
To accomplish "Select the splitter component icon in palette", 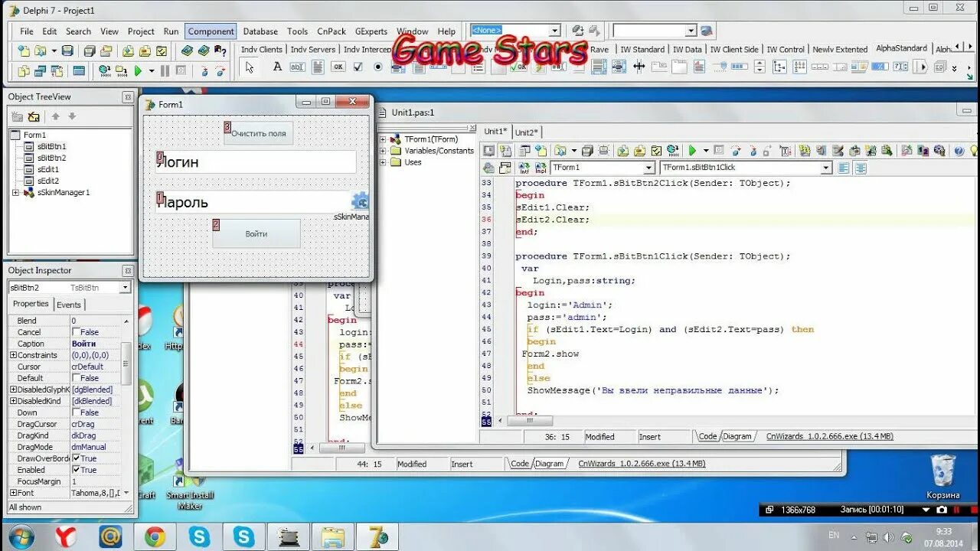I will [639, 67].
